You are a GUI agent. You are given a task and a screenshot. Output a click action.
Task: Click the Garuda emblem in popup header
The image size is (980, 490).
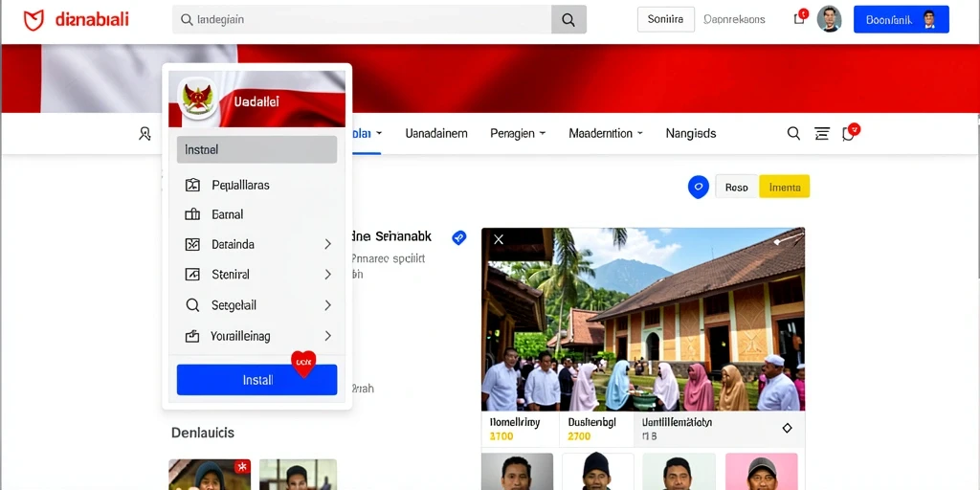(197, 99)
